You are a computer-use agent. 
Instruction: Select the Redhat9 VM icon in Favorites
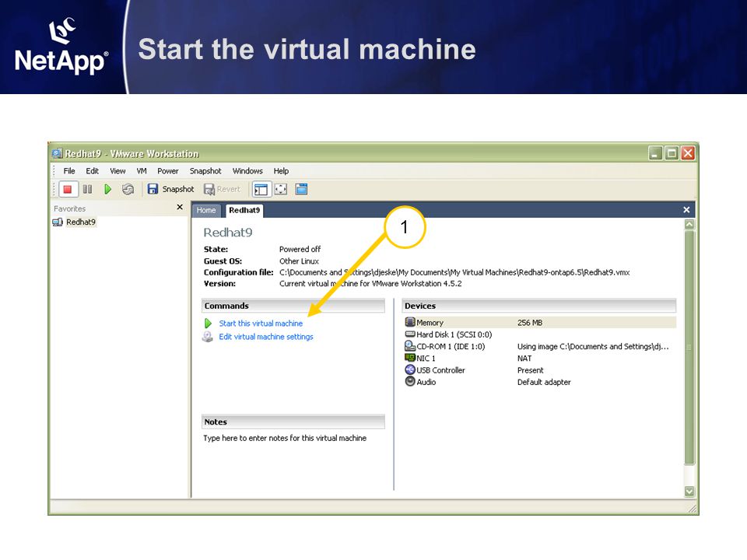[58, 222]
